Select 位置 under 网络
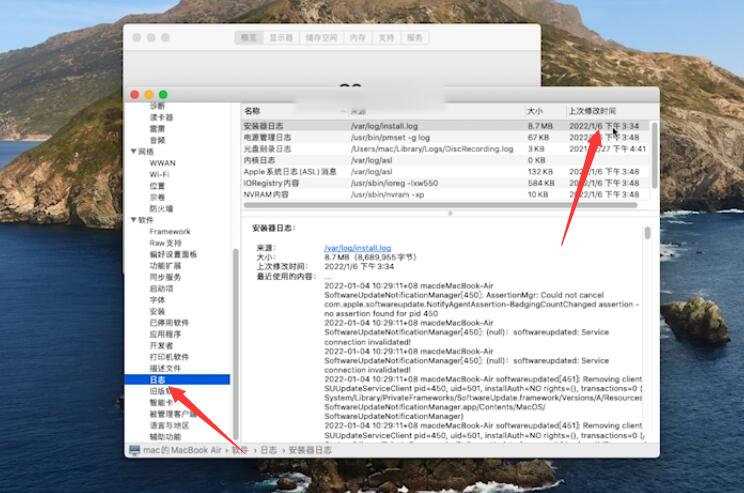 click(158, 186)
